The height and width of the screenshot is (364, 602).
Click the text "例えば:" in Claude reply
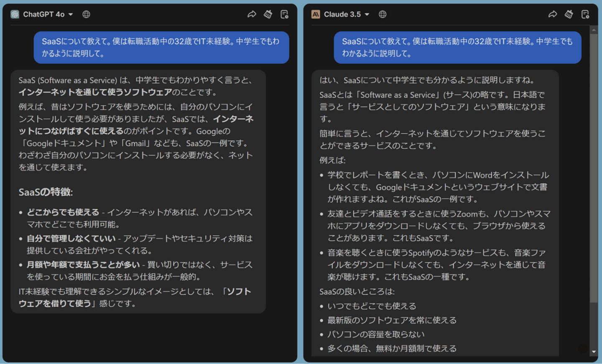pyautogui.click(x=332, y=160)
